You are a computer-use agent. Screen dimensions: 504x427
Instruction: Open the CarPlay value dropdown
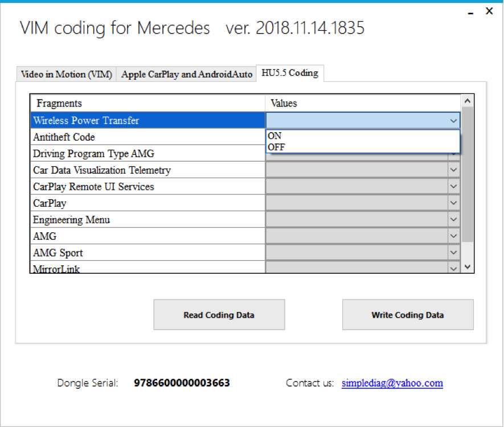coord(453,203)
